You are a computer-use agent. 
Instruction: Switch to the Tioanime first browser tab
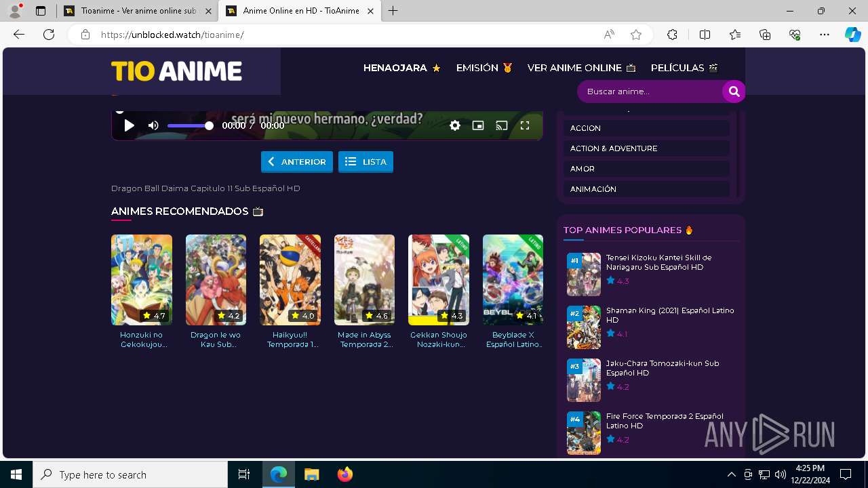[x=138, y=11]
